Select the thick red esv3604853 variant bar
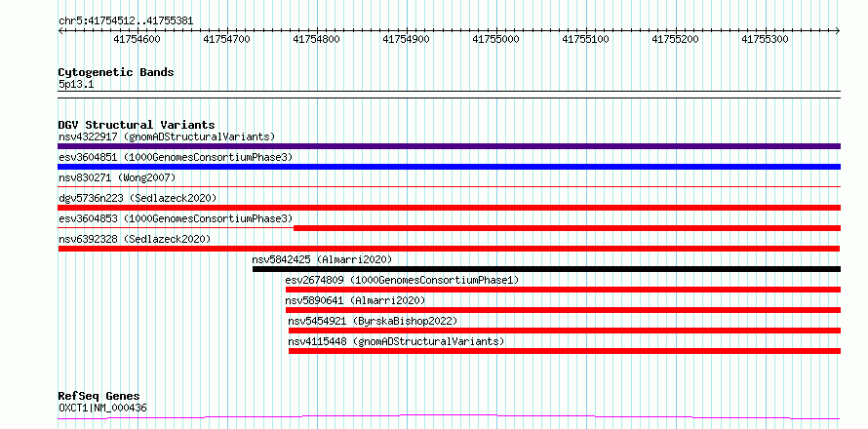The height and width of the screenshot is (429, 868). (568, 228)
